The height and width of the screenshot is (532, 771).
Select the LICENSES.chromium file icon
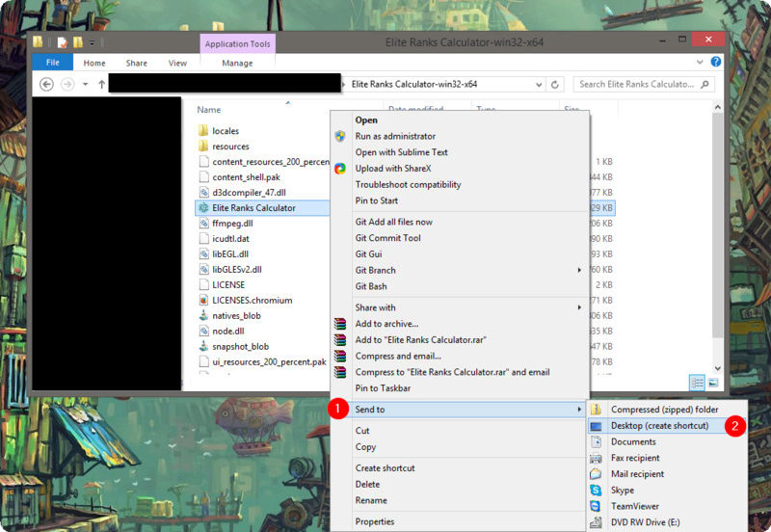[203, 300]
